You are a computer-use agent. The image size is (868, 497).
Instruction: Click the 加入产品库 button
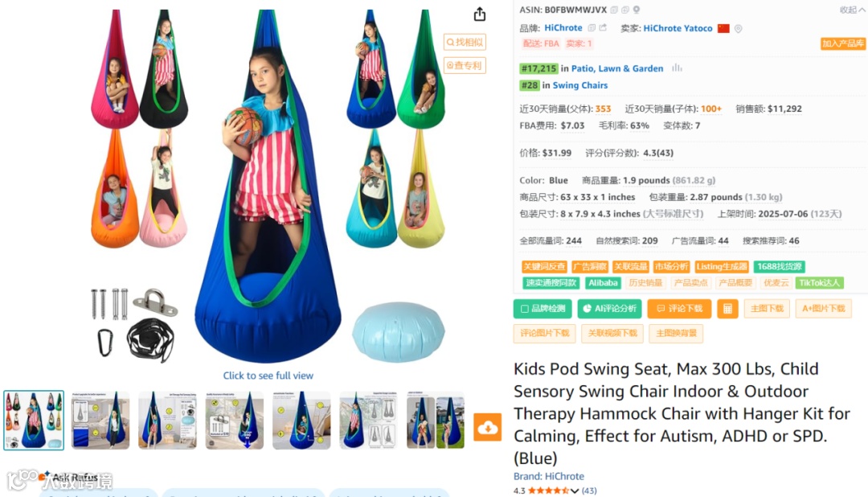point(842,43)
